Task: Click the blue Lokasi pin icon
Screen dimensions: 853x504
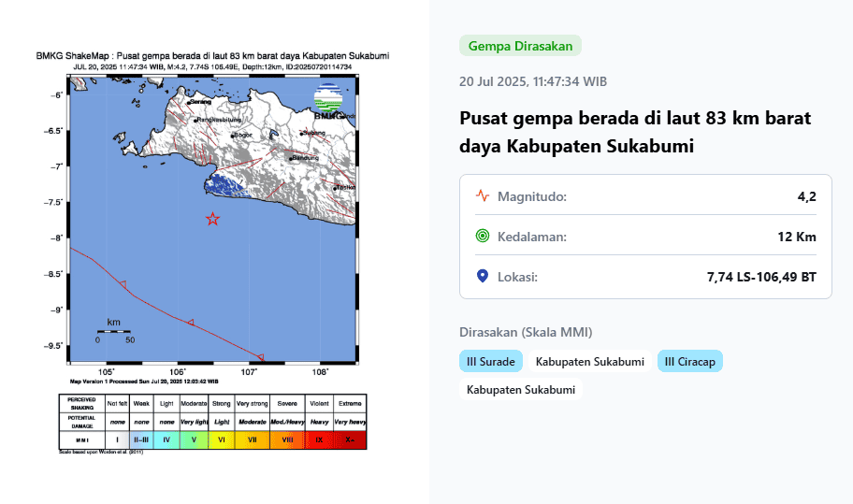Action: (x=482, y=276)
